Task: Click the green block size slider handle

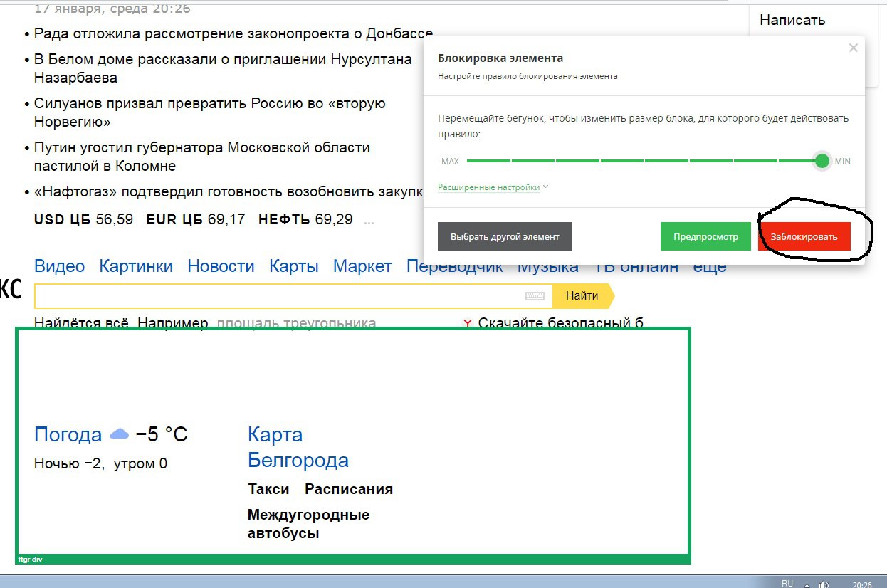Action: pyautogui.click(x=822, y=161)
